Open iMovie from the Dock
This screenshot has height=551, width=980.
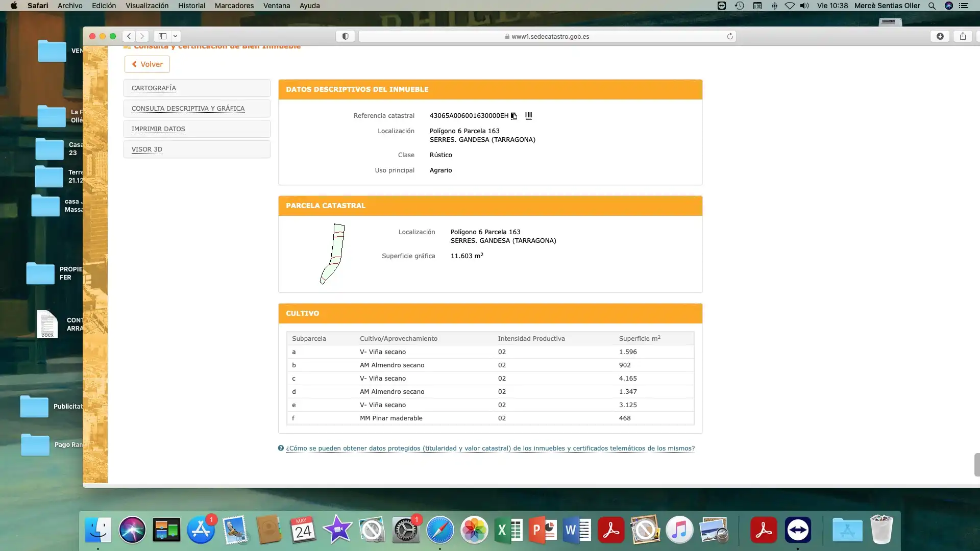pos(337,530)
